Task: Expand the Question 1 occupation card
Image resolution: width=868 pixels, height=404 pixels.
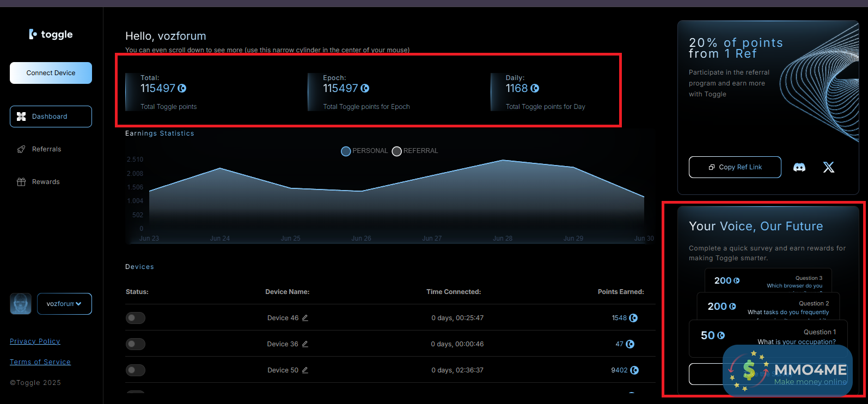Action: point(768,335)
